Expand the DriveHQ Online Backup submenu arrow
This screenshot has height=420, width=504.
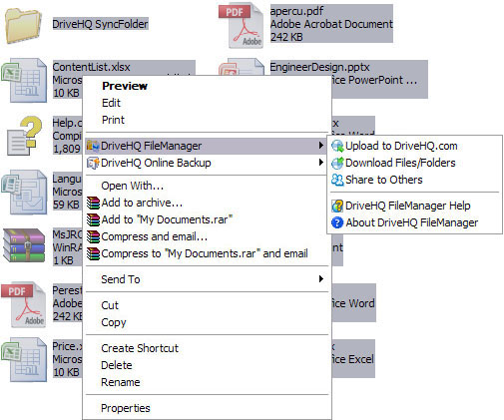point(320,163)
